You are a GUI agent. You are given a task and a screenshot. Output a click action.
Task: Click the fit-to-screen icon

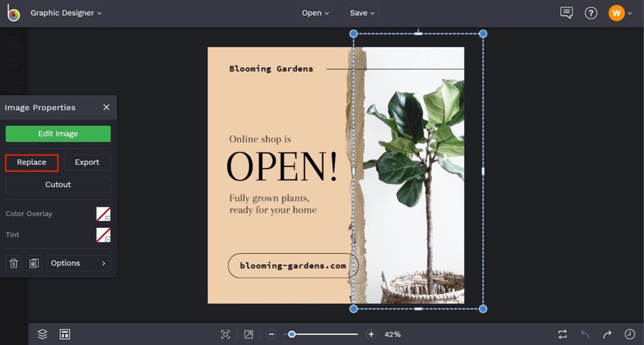[226, 334]
